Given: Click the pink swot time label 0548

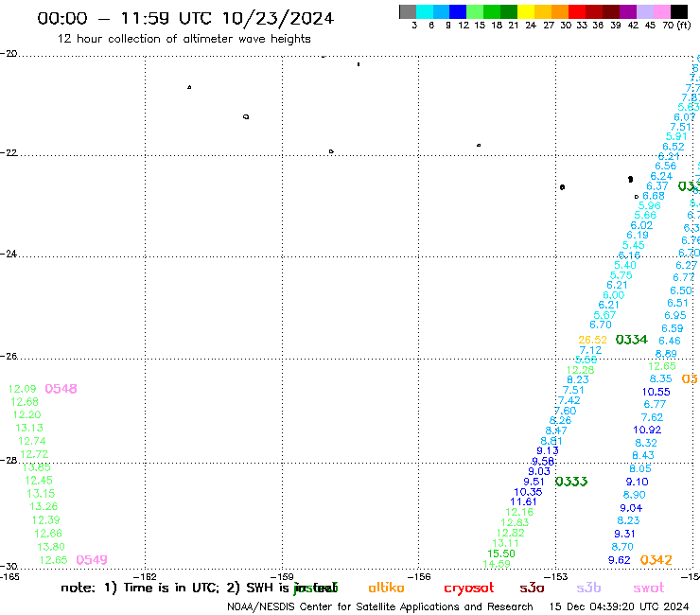Looking at the screenshot, I should 61,389.
